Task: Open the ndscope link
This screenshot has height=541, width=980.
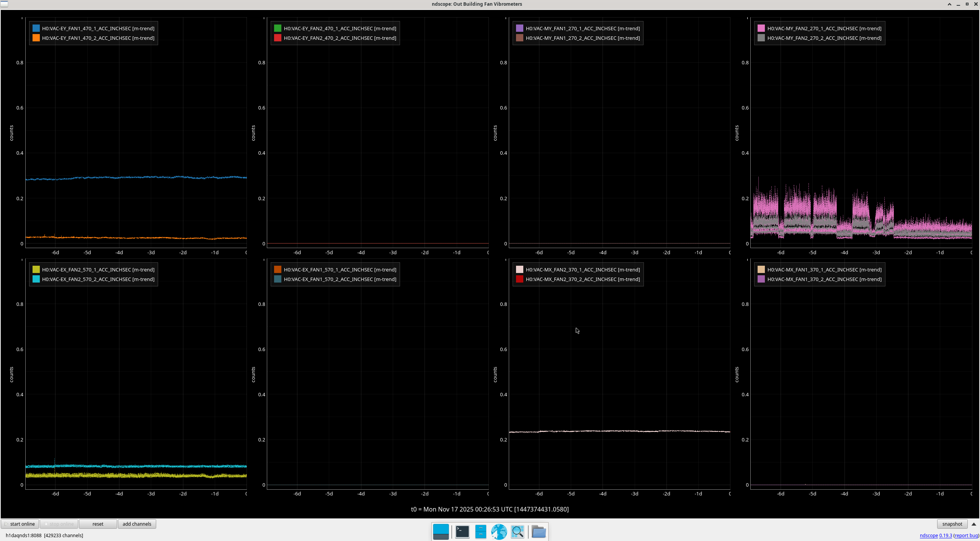Action: tap(929, 535)
